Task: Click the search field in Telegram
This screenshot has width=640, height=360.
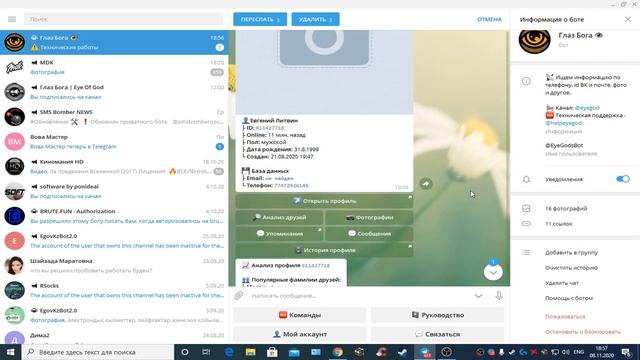Action: pyautogui.click(x=124, y=19)
